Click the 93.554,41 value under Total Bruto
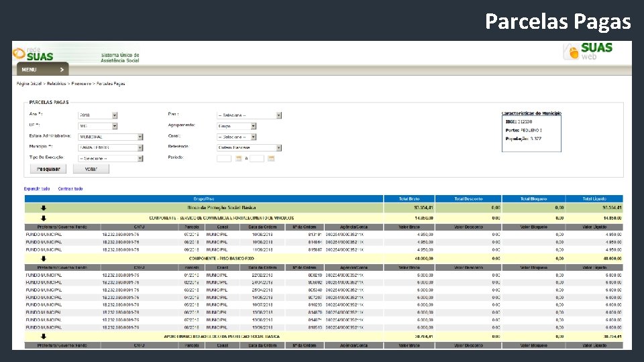The width and height of the screenshot is (644, 362). (x=423, y=208)
